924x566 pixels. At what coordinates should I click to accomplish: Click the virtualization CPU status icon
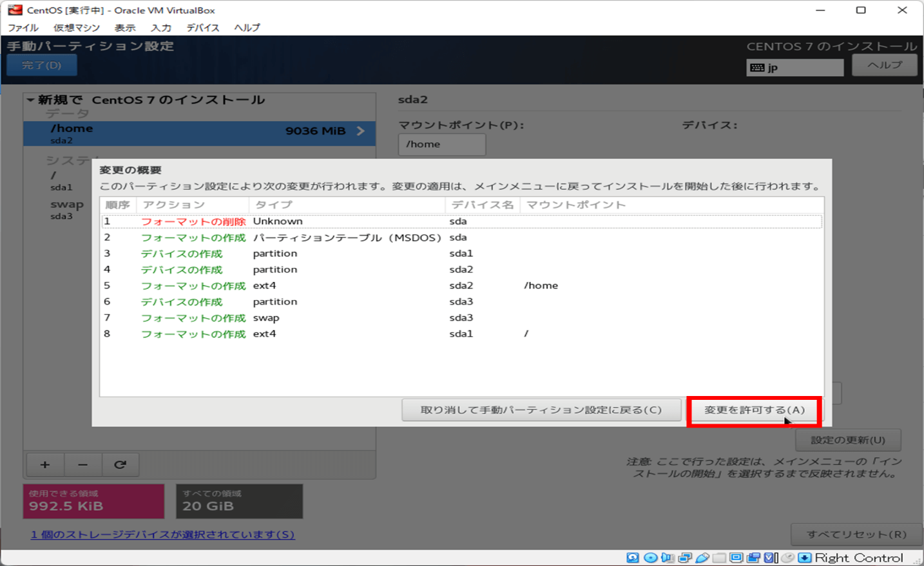click(x=771, y=558)
